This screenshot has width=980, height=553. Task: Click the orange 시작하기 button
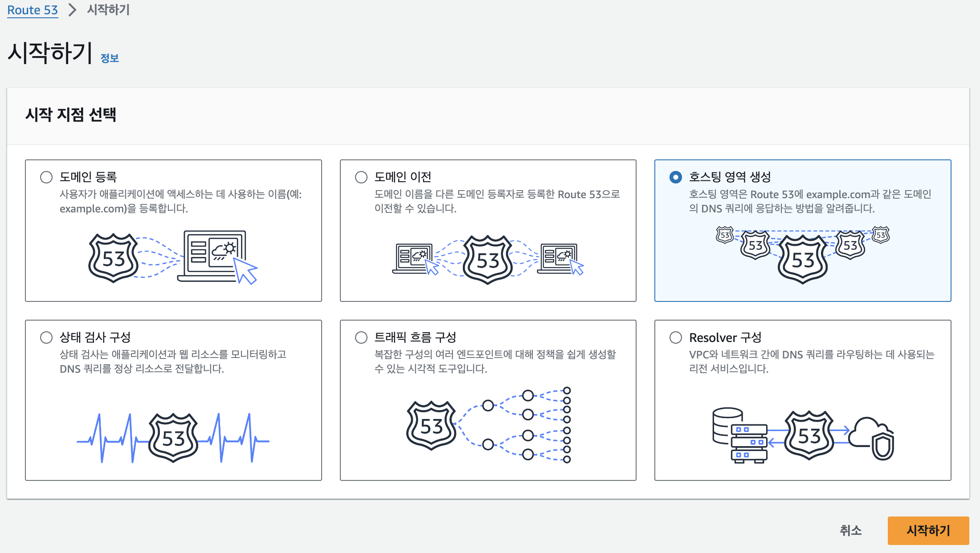click(928, 530)
